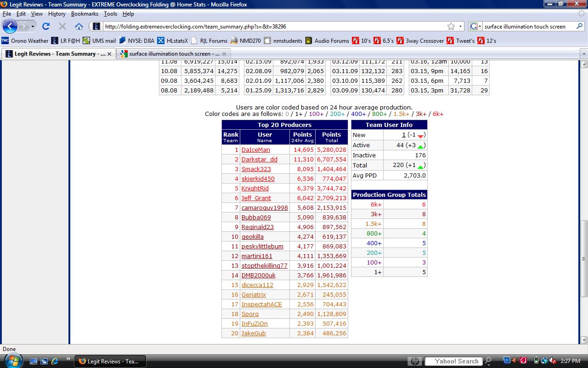Open the list all tabs dropdown
The height and width of the screenshot is (368, 588).
coord(584,54)
